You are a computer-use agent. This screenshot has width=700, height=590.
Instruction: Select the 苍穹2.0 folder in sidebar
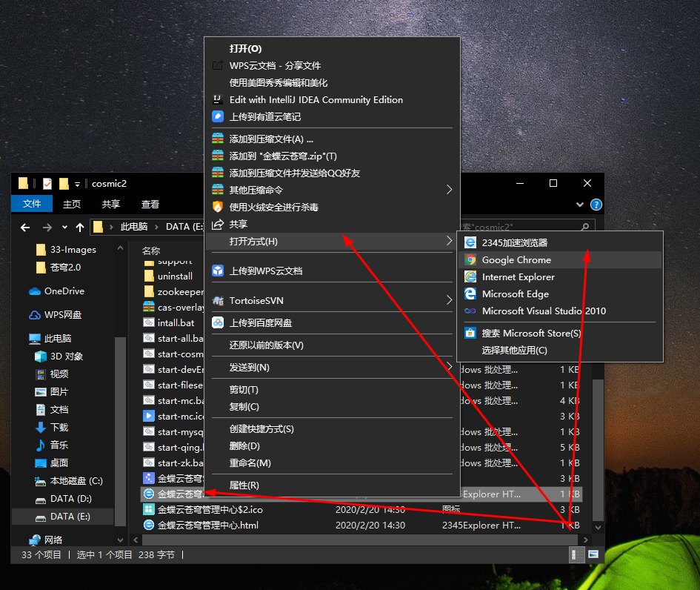59,267
